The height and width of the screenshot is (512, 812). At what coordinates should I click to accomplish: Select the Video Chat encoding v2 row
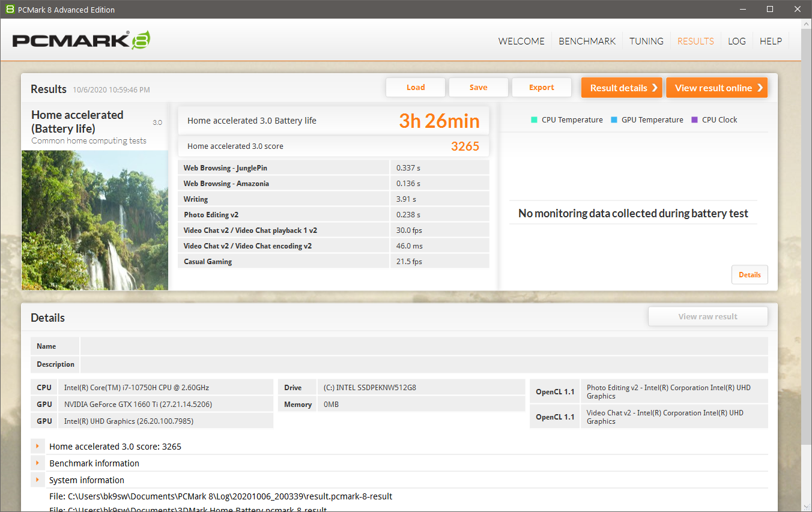click(x=334, y=246)
